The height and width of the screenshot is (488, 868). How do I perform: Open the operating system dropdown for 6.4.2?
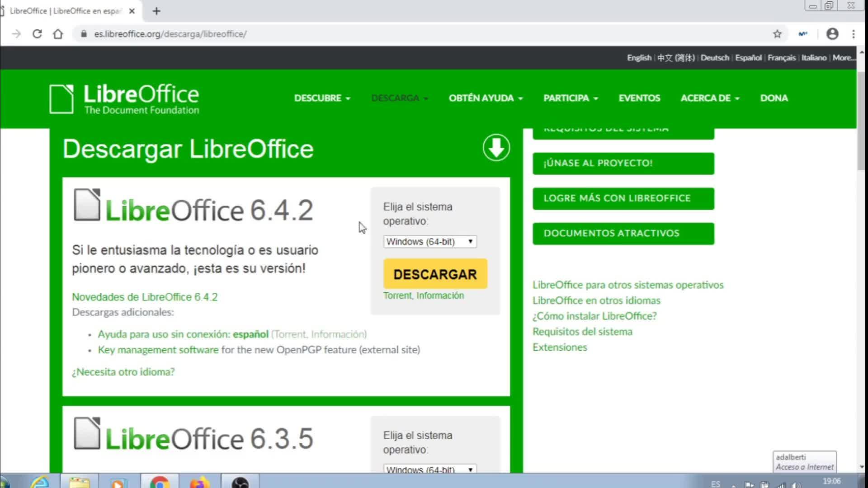(x=429, y=242)
